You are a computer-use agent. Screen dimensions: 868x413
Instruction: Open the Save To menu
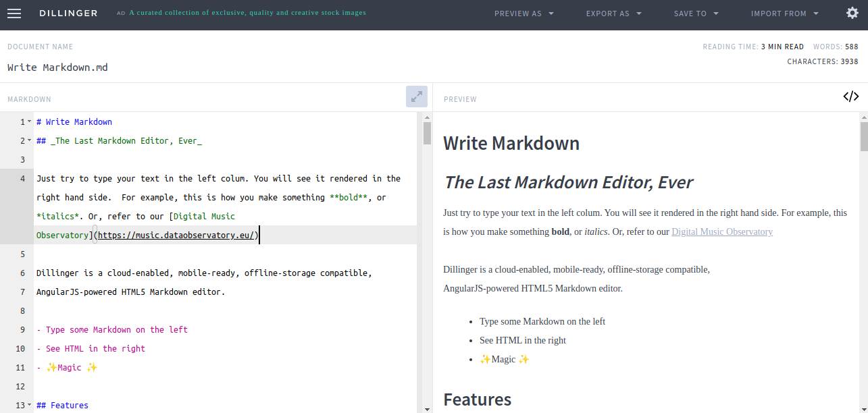pyautogui.click(x=696, y=13)
